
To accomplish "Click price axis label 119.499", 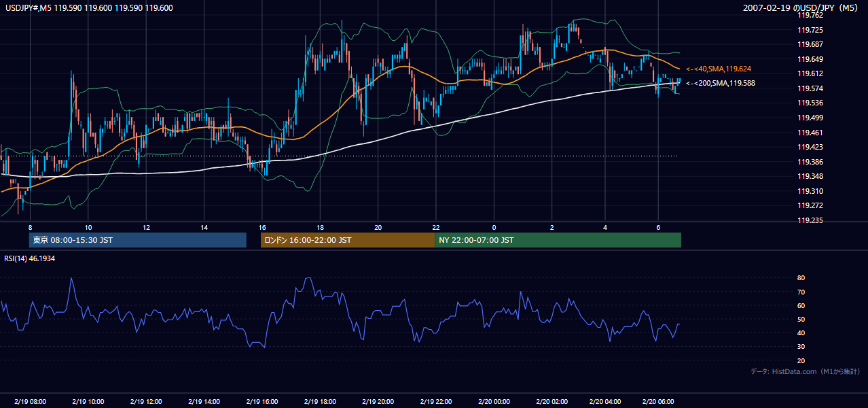I will [810, 118].
